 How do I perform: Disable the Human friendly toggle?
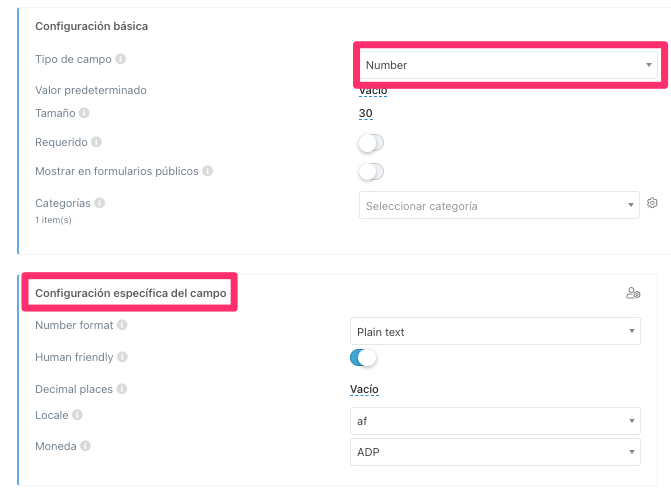click(363, 357)
